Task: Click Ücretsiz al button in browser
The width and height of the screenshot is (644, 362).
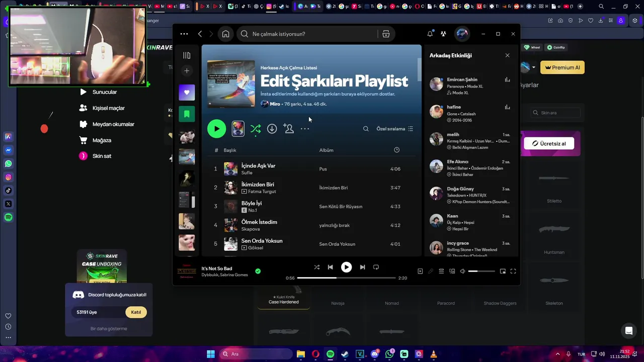Action: [549, 144]
